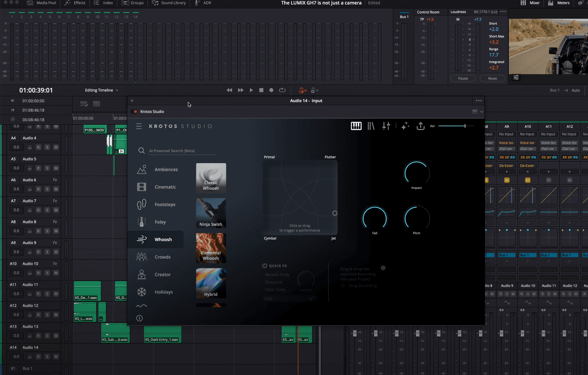Open the A11 No Input selector
Viewport: 588px width, 375px height.
(x=548, y=134)
